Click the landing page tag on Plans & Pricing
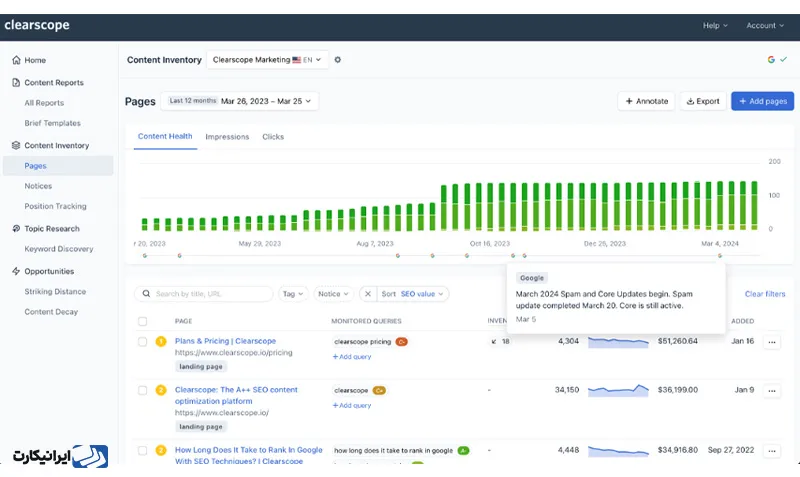Viewport: 800px width, 477px height. point(201,366)
